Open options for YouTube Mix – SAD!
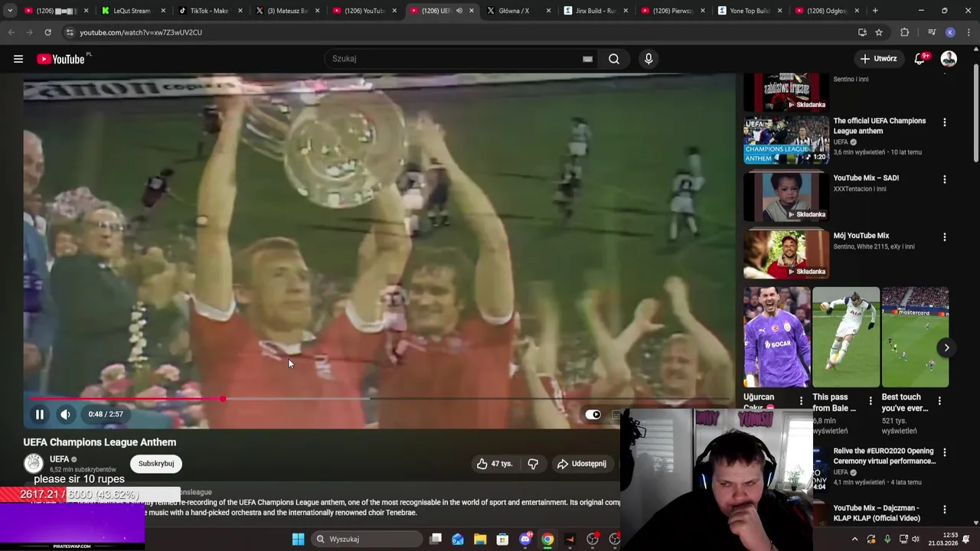The width and height of the screenshot is (980, 551). click(944, 179)
